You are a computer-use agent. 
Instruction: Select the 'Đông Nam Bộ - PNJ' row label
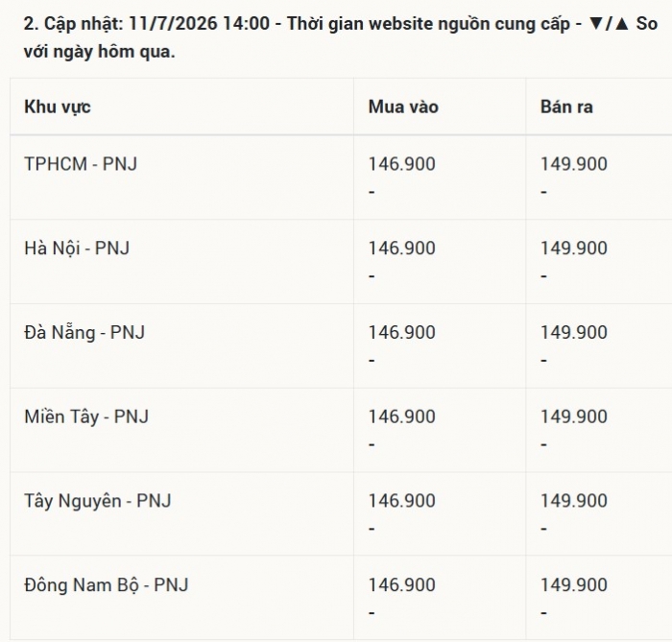(x=107, y=585)
